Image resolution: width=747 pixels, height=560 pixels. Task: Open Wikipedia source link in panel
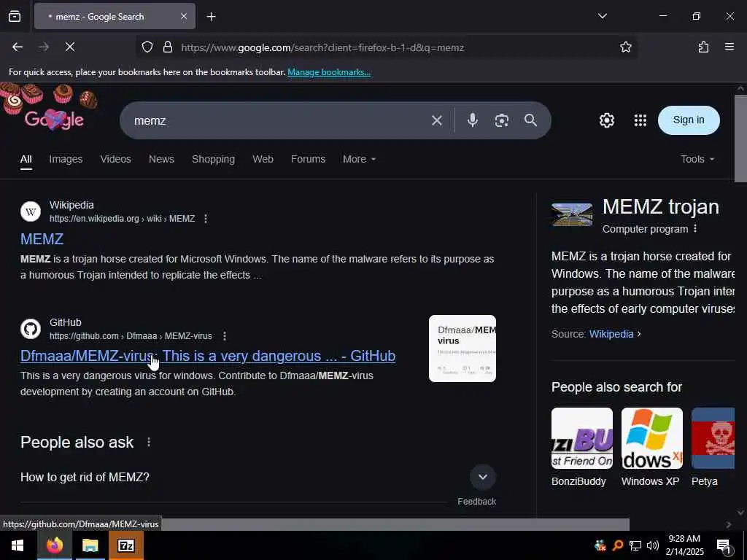pos(611,334)
